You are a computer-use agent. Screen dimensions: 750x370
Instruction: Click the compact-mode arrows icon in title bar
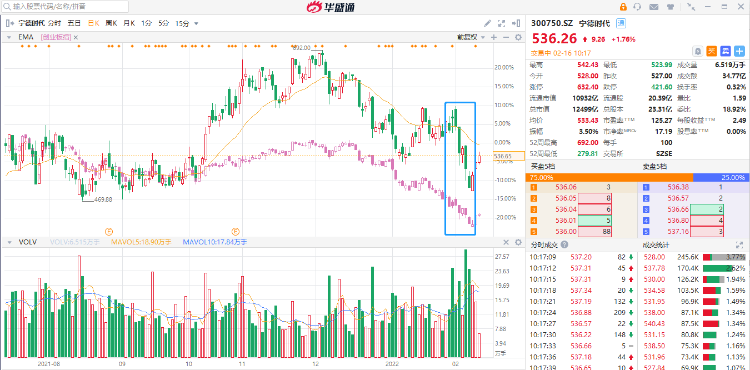[x=690, y=7]
